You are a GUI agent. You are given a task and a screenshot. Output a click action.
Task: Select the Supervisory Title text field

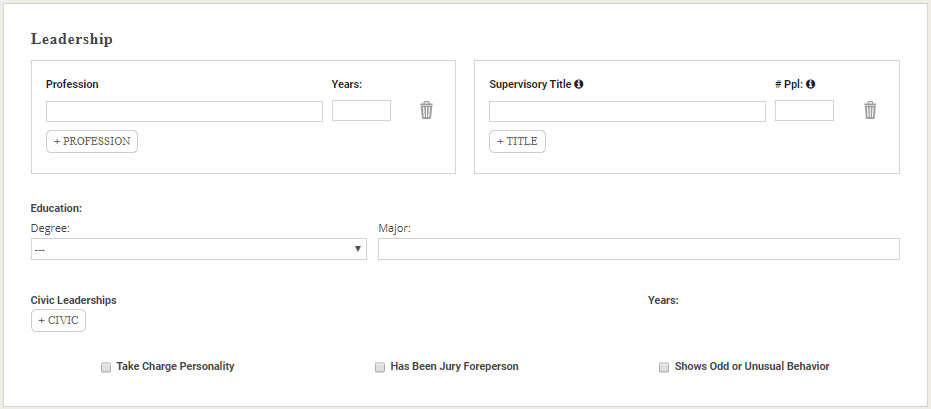point(628,111)
